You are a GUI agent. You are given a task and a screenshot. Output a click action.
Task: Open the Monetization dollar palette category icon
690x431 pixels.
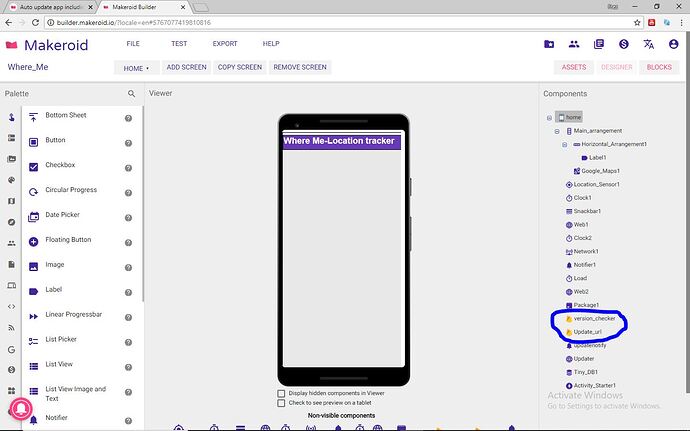click(11, 370)
